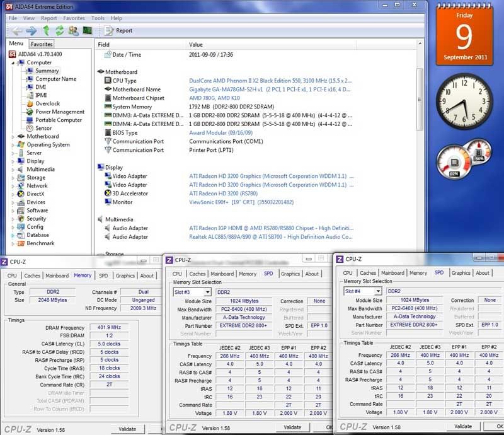Click the Devices icon in tree

(x=21, y=202)
